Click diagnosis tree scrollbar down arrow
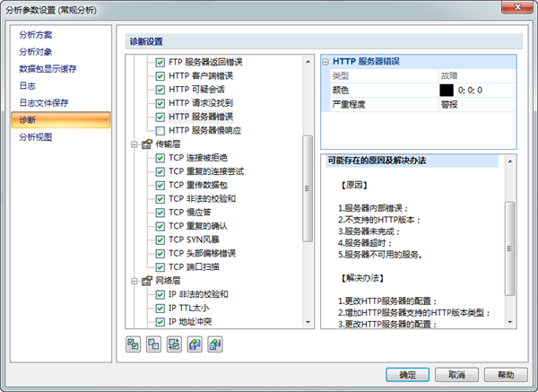 pos(308,322)
